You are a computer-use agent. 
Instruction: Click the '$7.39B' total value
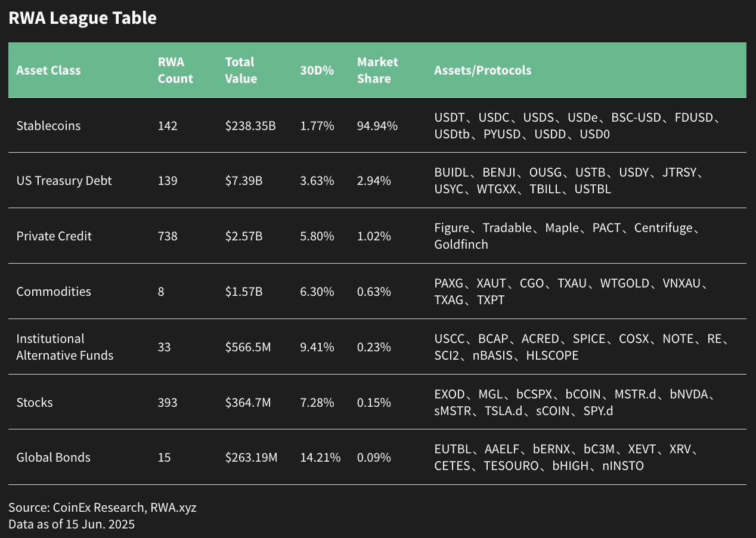pos(244,181)
